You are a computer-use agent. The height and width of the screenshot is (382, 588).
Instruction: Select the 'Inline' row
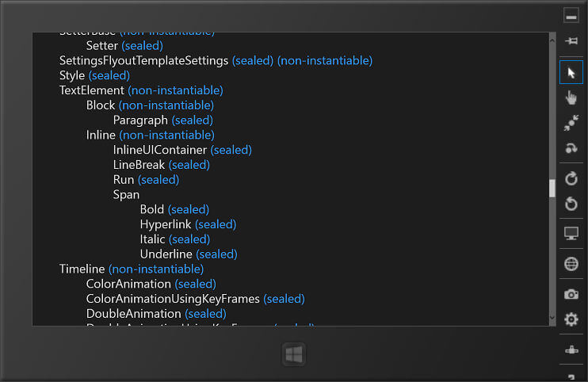[x=151, y=135]
